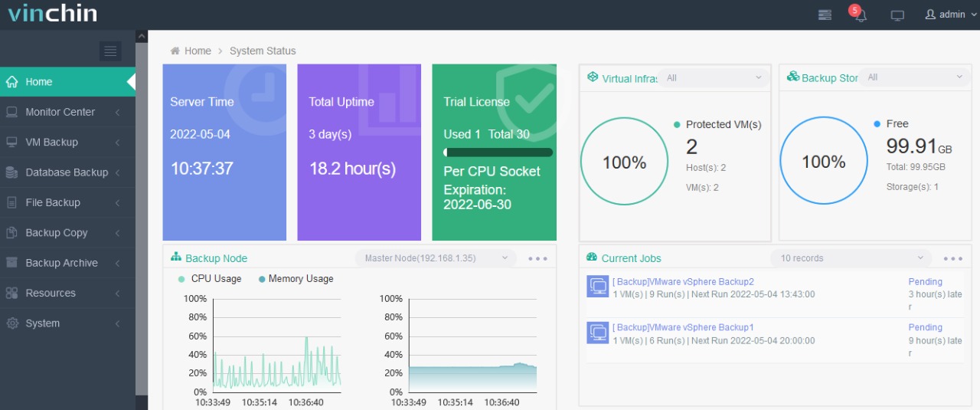Open Backup Node more options dots
Viewport: 980px width, 410px height.
click(537, 258)
